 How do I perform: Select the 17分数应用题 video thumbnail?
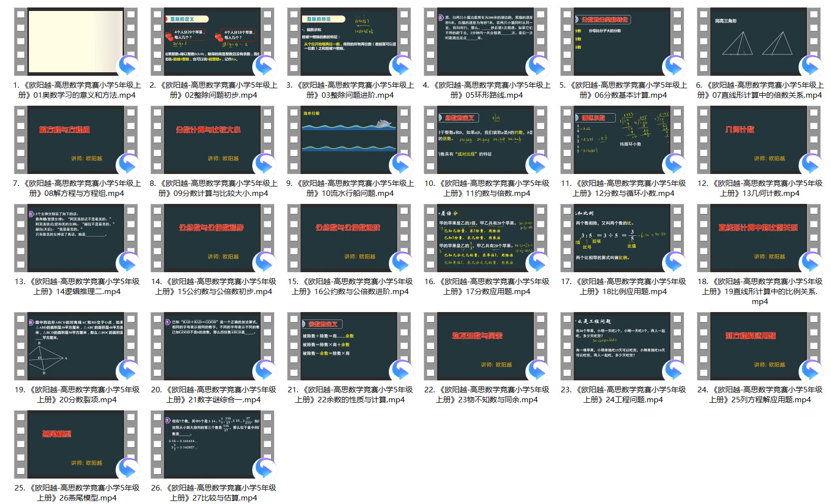tap(485, 238)
